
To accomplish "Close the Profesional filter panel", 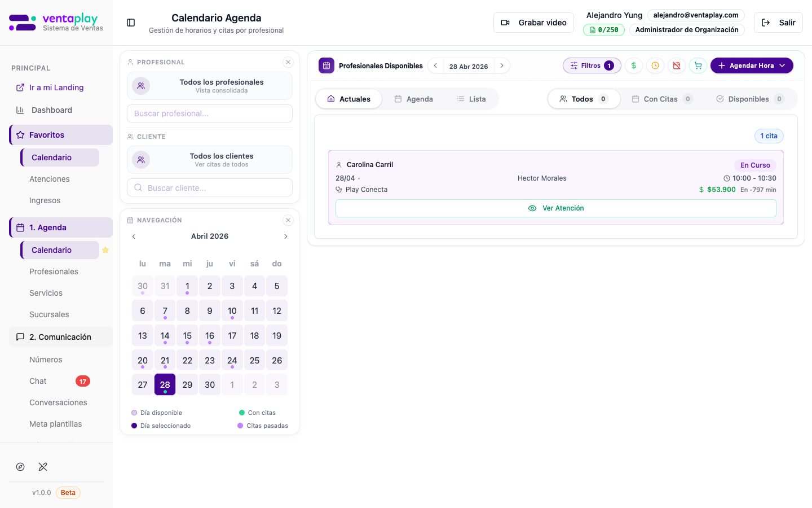I will tap(288, 62).
